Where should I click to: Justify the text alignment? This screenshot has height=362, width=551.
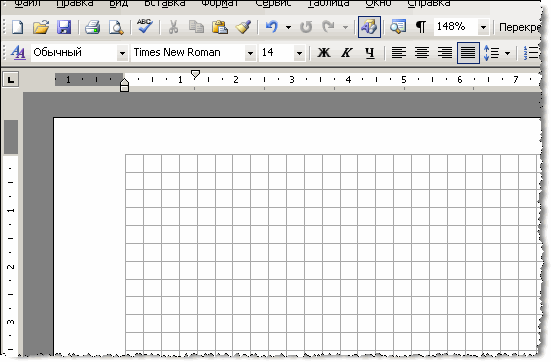coord(468,53)
